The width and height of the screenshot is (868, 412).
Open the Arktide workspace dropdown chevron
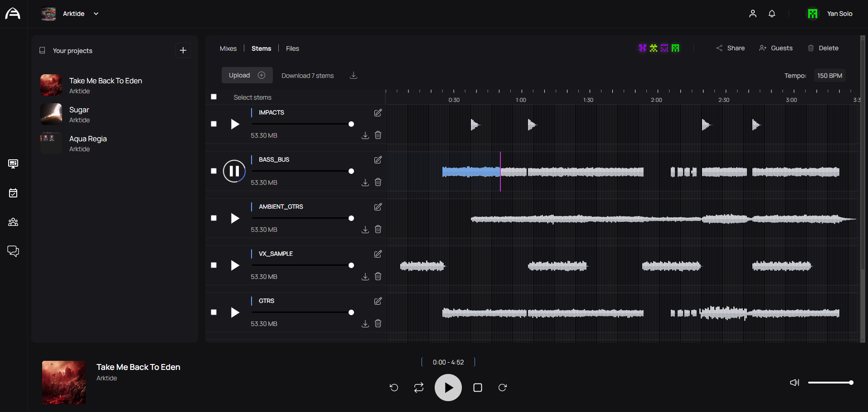pos(96,14)
